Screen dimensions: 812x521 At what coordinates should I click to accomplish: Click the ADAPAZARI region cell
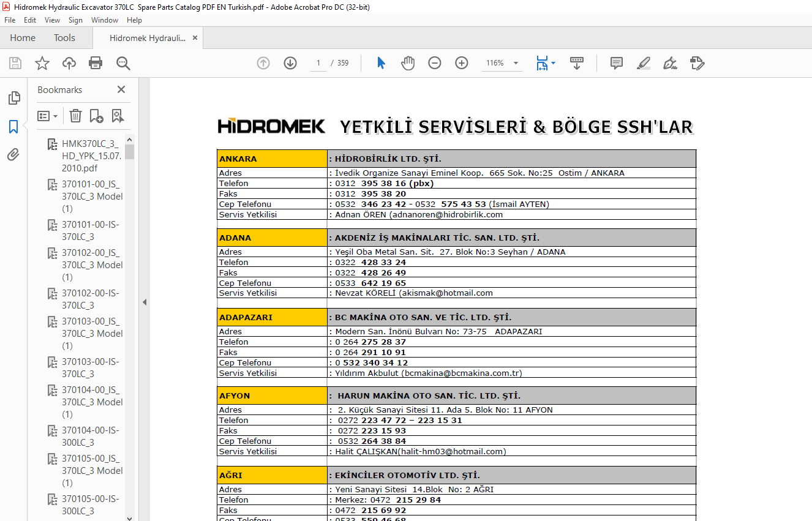(273, 317)
